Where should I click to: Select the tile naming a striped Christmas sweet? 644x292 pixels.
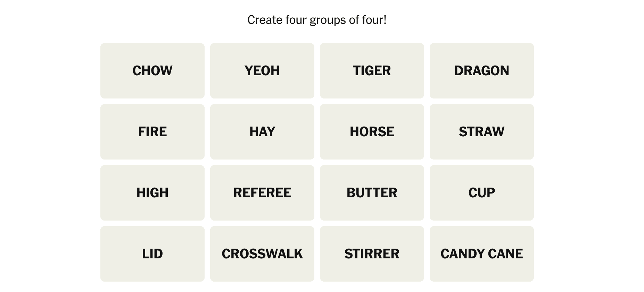481,254
